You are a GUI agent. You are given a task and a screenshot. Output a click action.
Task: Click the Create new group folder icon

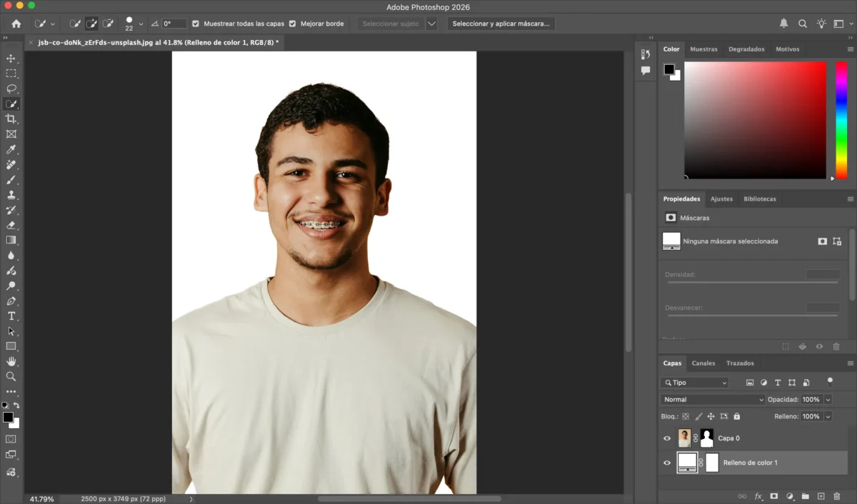click(x=805, y=496)
